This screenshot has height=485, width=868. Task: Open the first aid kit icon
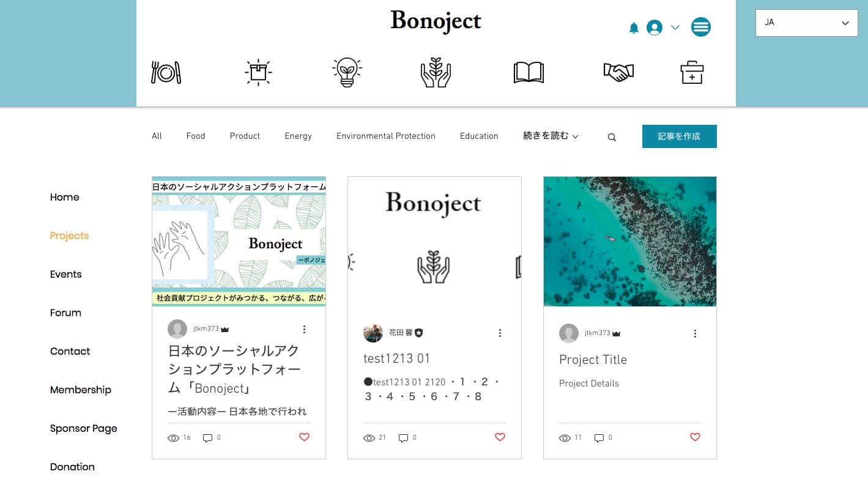[692, 73]
